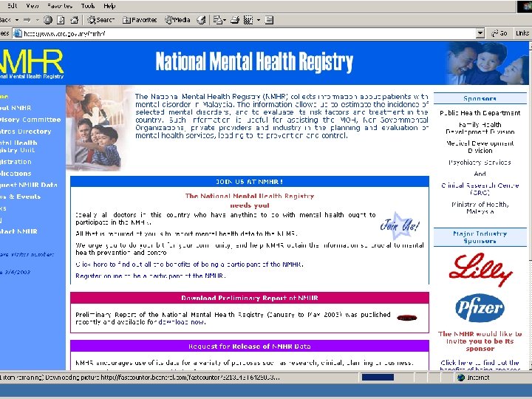Click the Register online participant link
This screenshot has height=399, width=532.
click(x=150, y=276)
